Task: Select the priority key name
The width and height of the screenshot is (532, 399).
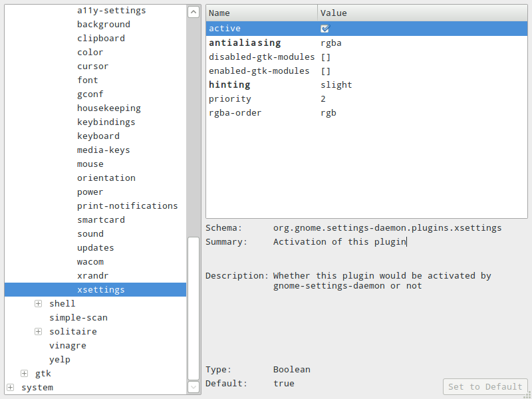Action: 229,99
